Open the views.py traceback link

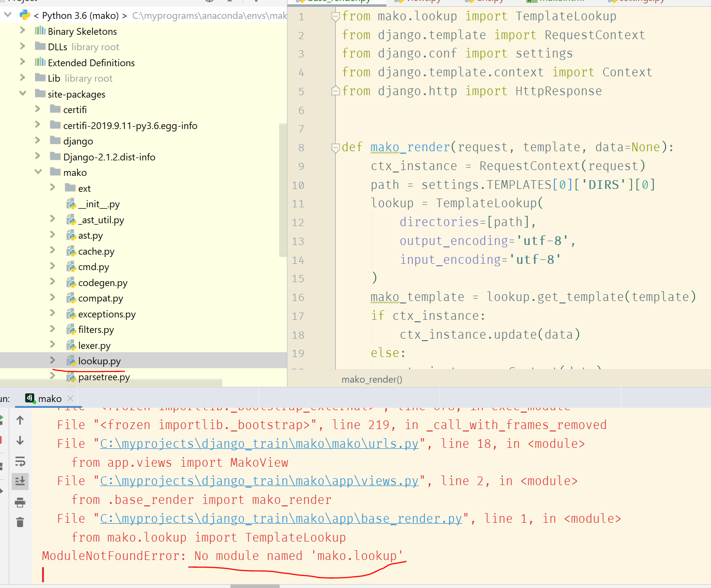click(259, 481)
